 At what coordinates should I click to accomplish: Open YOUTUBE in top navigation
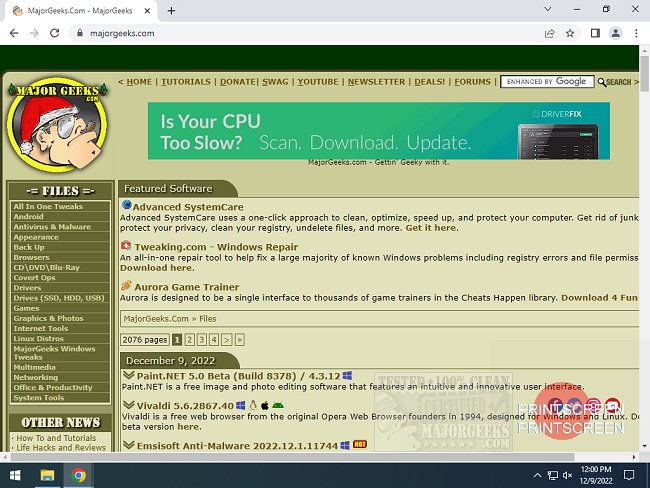(318, 82)
